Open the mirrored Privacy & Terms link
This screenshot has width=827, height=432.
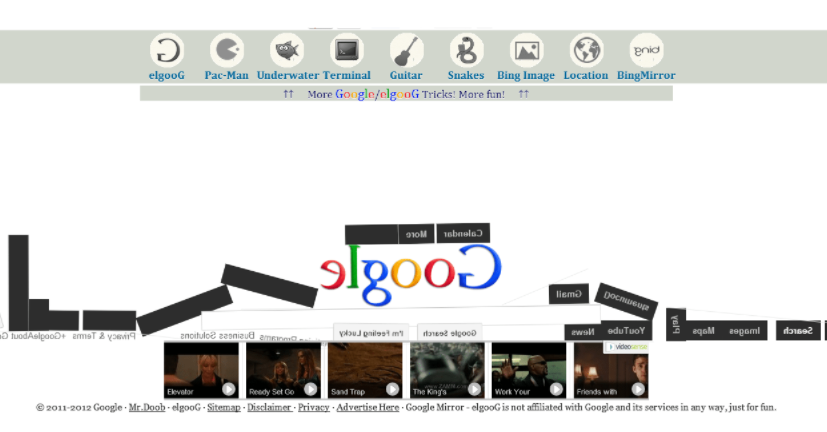pyautogui.click(x=104, y=336)
